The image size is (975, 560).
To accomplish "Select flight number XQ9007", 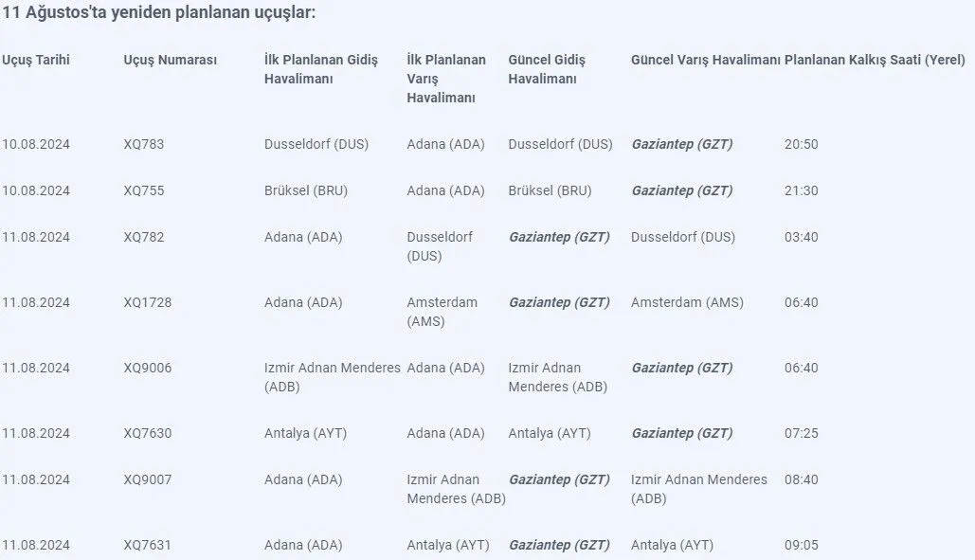I will point(148,479).
